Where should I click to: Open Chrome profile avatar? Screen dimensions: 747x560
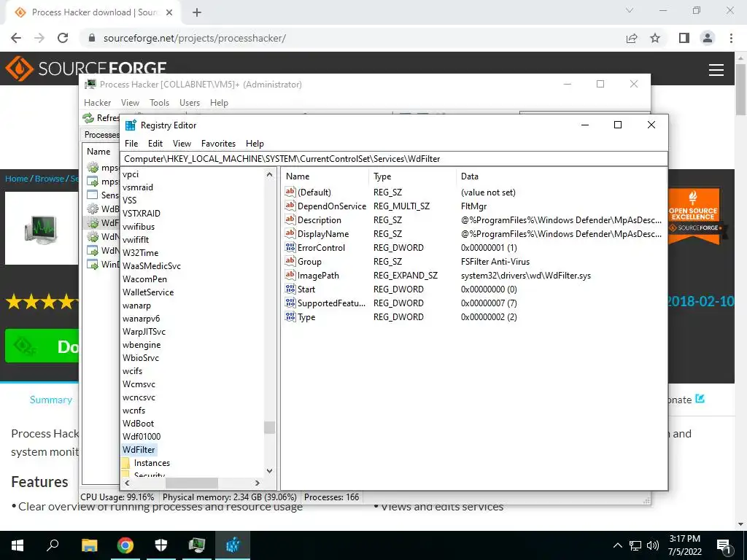[708, 38]
